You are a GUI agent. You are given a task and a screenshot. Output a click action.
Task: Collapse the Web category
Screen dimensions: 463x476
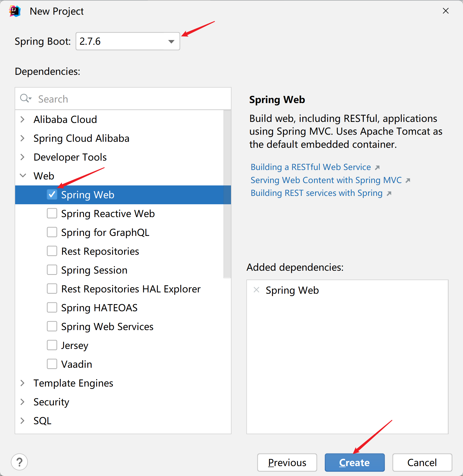pyautogui.click(x=23, y=176)
